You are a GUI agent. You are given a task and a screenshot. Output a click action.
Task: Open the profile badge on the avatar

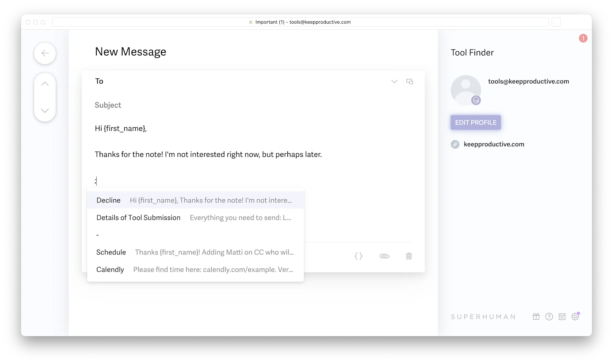(x=476, y=100)
